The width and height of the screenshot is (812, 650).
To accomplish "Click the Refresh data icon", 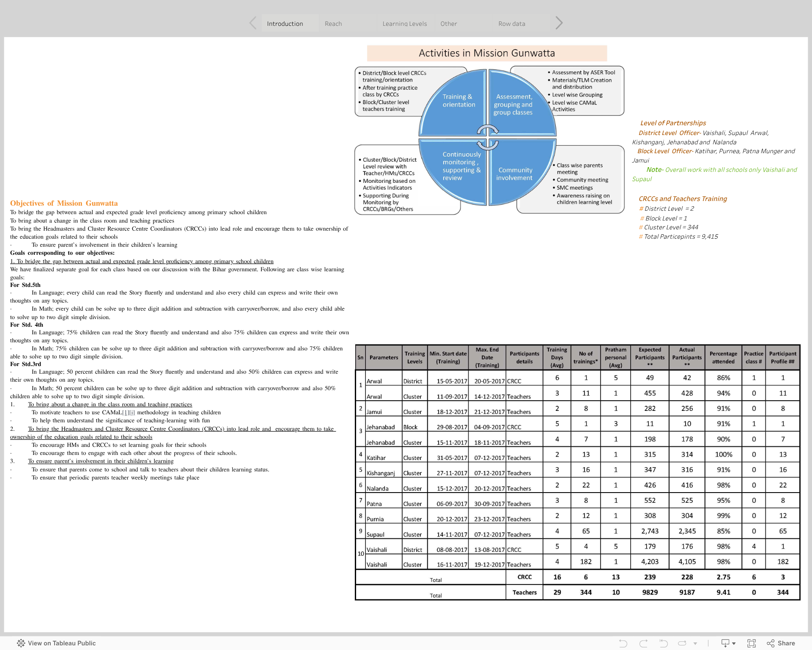I will pos(682,643).
